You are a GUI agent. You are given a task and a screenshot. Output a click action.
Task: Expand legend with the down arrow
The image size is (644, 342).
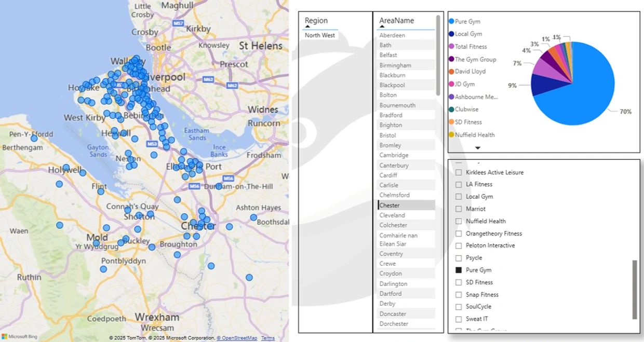click(478, 148)
